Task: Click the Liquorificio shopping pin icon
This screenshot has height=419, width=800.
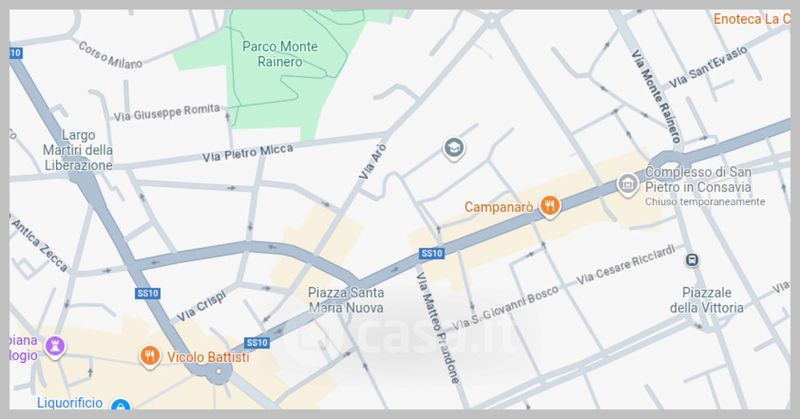Action: pos(121,406)
